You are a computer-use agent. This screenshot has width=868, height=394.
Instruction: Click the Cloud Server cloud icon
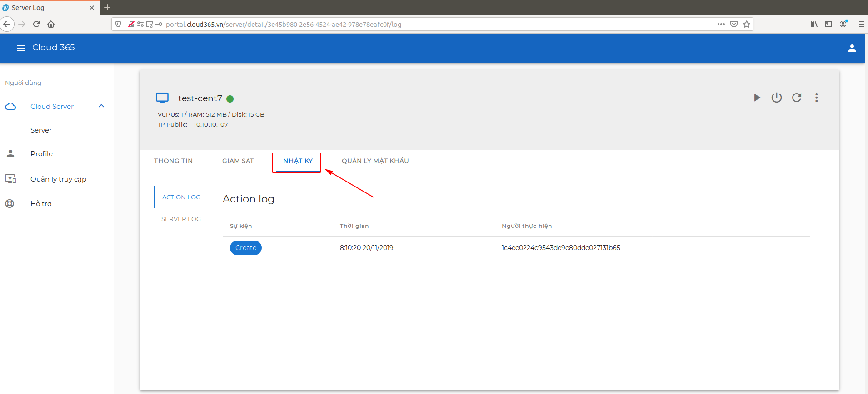coord(10,106)
